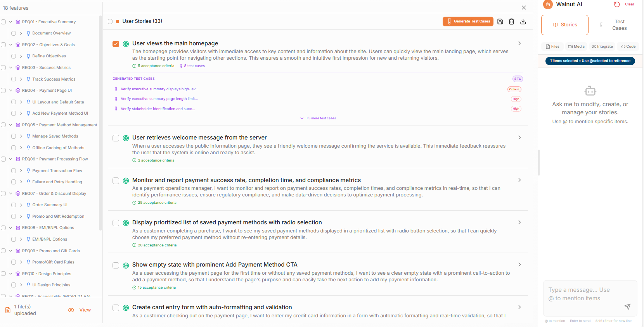This screenshot has width=644, height=327.
Task: Expand the 'Manage Saved Methods' tree item
Action: point(21,136)
